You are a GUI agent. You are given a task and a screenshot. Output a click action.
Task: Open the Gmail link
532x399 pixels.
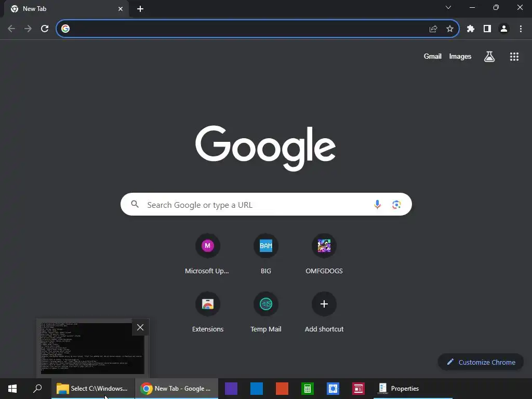pyautogui.click(x=433, y=57)
